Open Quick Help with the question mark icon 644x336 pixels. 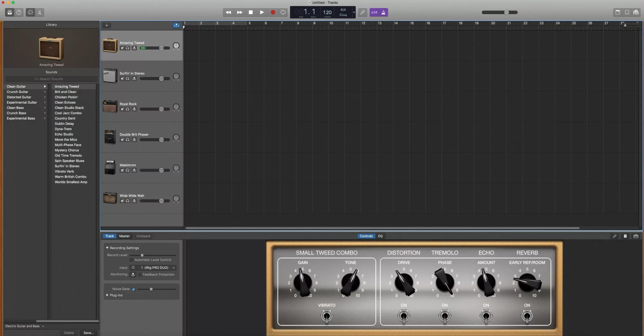pos(19,12)
